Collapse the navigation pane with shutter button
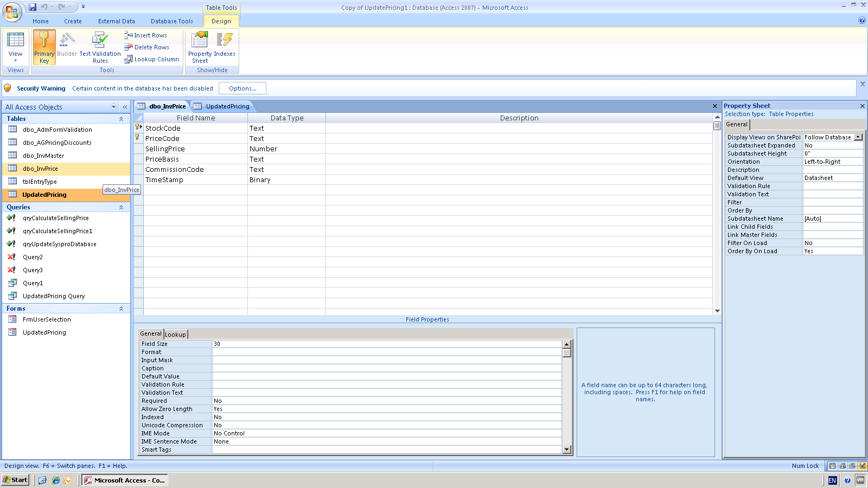868x488 pixels. [x=125, y=107]
